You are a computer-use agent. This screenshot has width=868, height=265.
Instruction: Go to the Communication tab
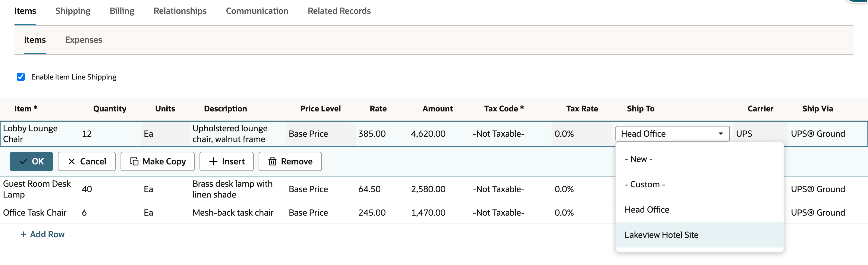[257, 11]
